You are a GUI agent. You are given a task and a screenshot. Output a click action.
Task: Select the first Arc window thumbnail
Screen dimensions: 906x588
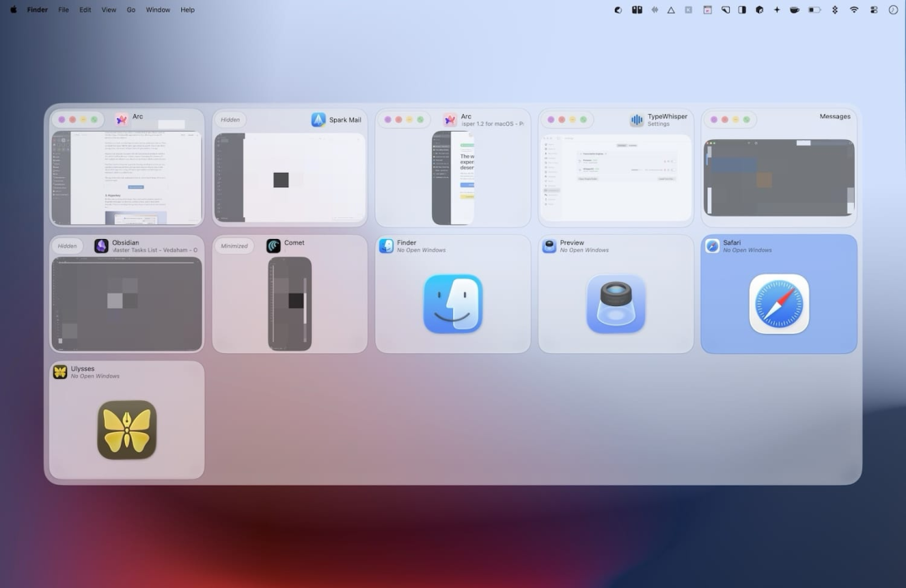pyautogui.click(x=128, y=178)
